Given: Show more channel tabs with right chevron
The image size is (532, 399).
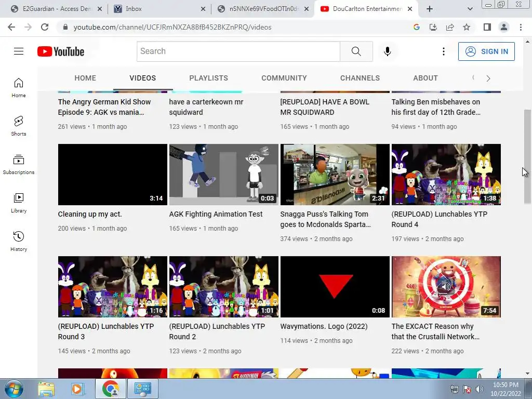Looking at the screenshot, I should (x=488, y=78).
